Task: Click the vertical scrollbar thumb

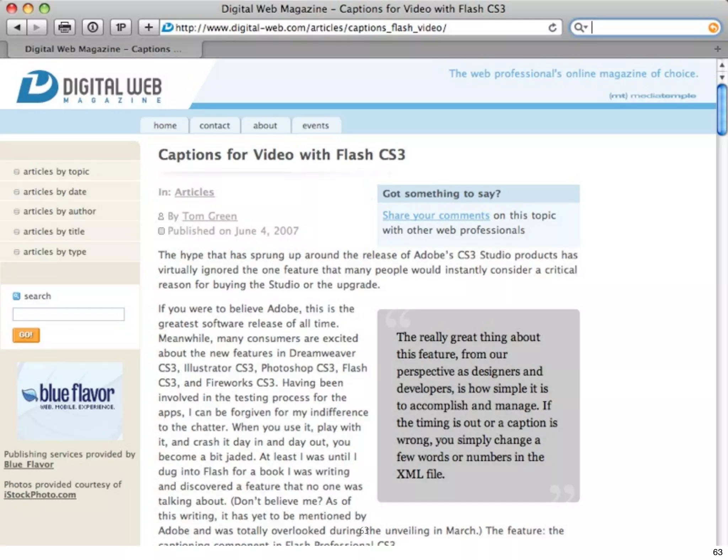Action: (x=722, y=110)
